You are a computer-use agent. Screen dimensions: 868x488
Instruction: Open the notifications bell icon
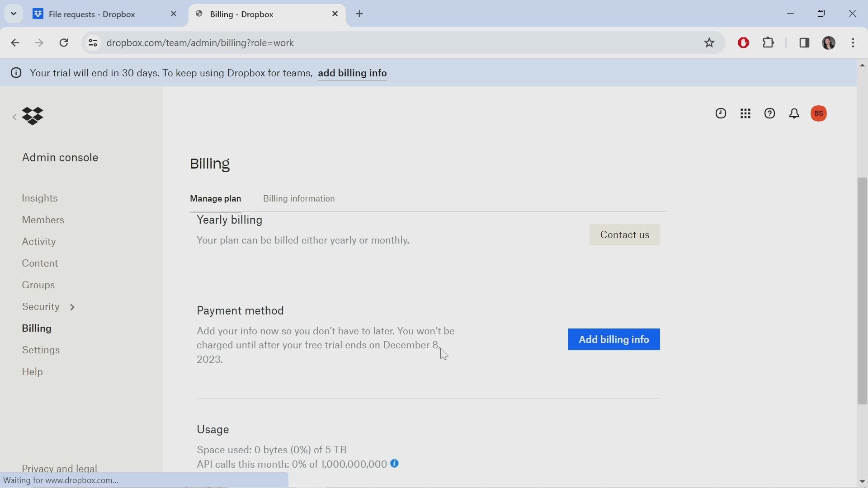point(795,113)
